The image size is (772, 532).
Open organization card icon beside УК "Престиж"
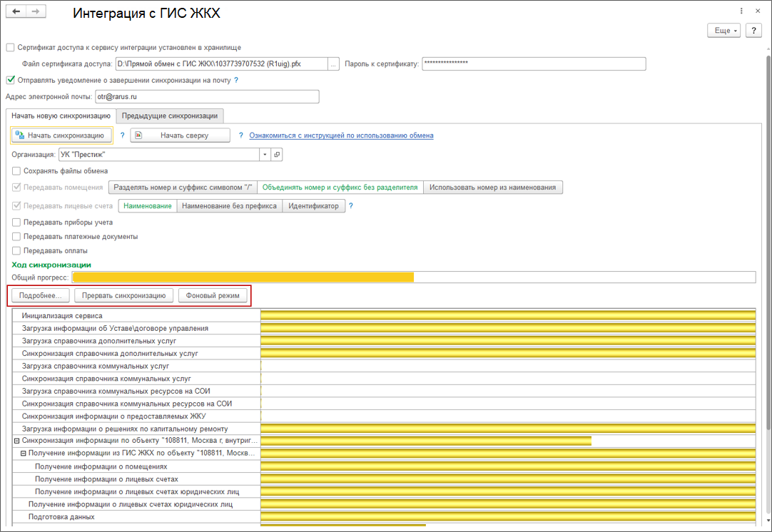pyautogui.click(x=278, y=154)
